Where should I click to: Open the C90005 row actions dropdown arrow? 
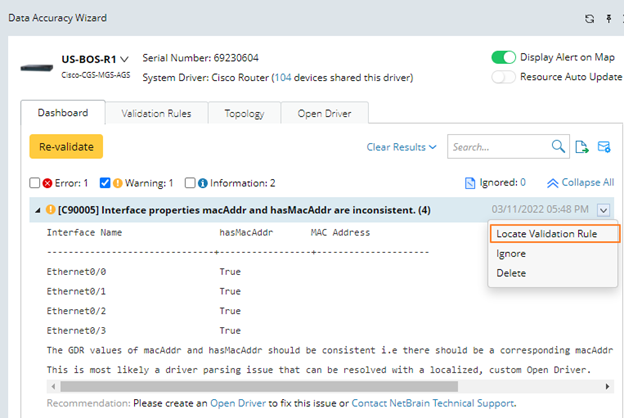click(x=603, y=210)
